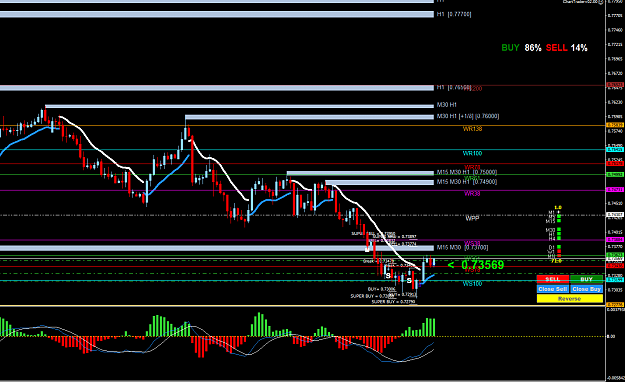Click the SELL 14% sentiment readout
This screenshot has height=382, width=625.
point(566,48)
